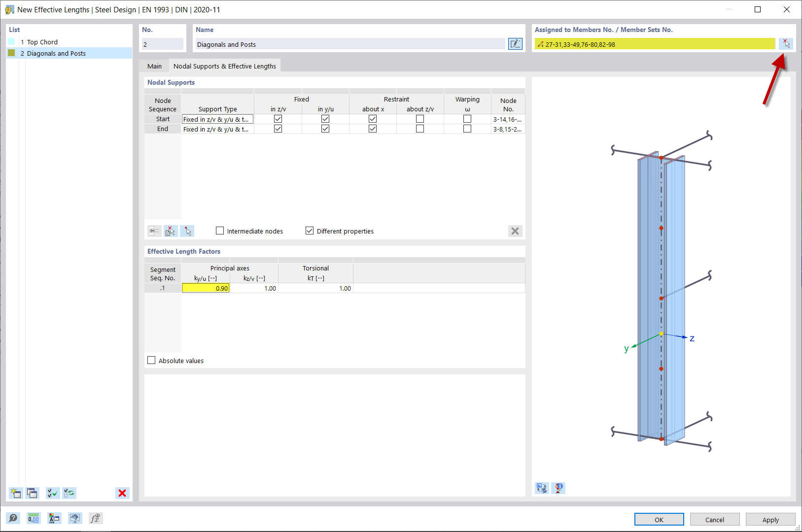Image resolution: width=802 pixels, height=532 pixels.
Task: Select Nodal Supports & Effective Lengths tab
Action: click(225, 66)
